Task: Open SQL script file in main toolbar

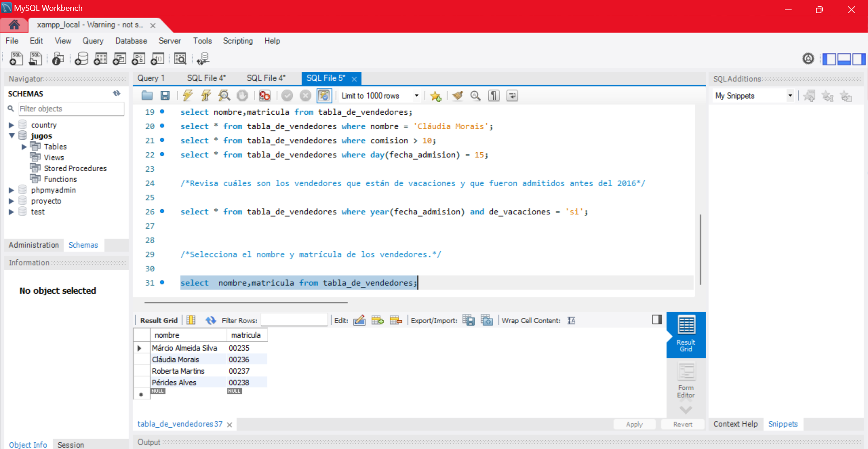Action: click(35, 59)
